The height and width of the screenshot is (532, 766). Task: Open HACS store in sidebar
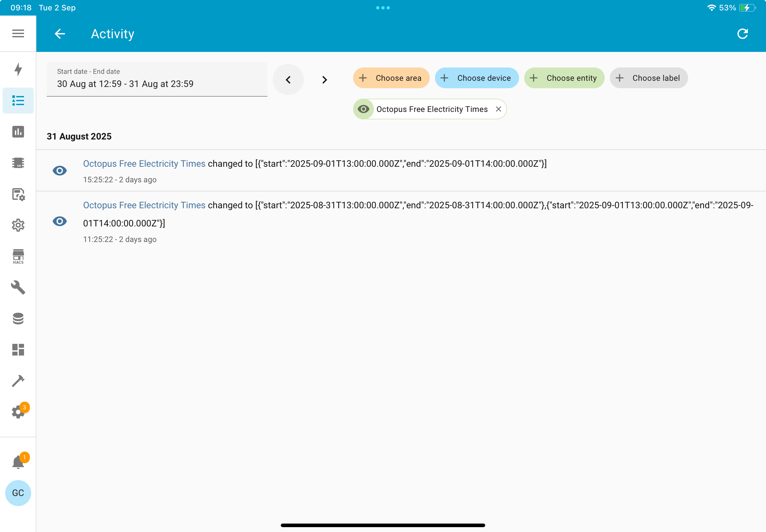coord(18,257)
